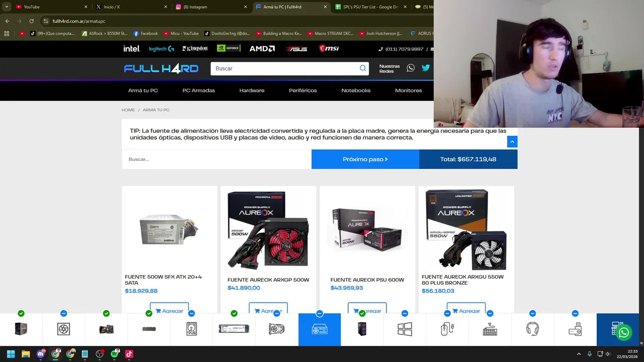Open the PC Armadas menu
644x362 pixels.
tap(199, 90)
